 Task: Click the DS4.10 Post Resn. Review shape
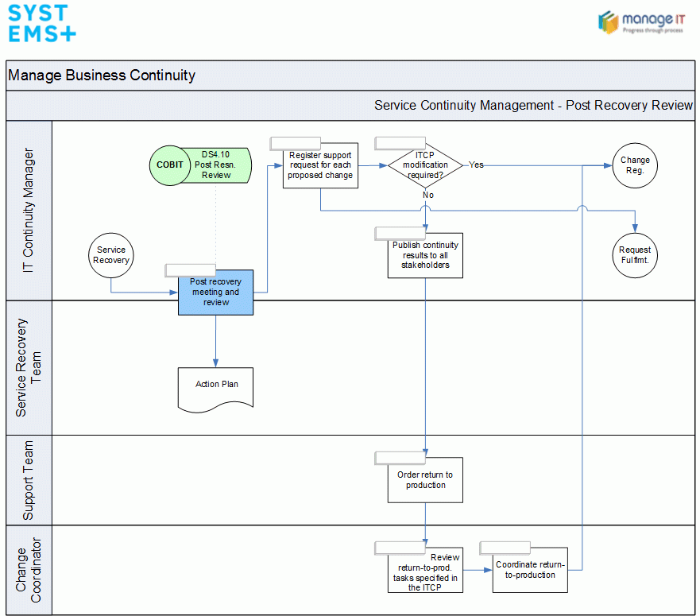[219, 165]
